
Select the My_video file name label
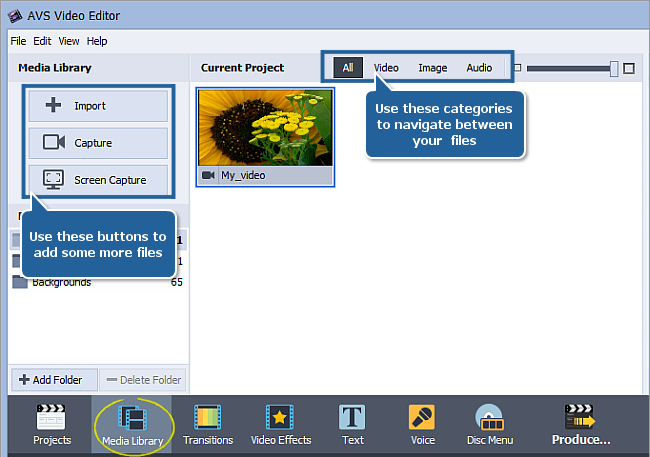point(243,175)
